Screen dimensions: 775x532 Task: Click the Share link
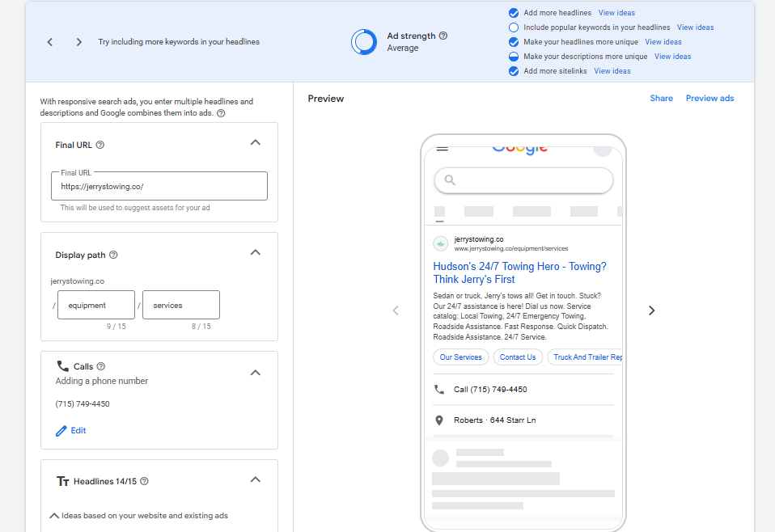[x=661, y=99]
